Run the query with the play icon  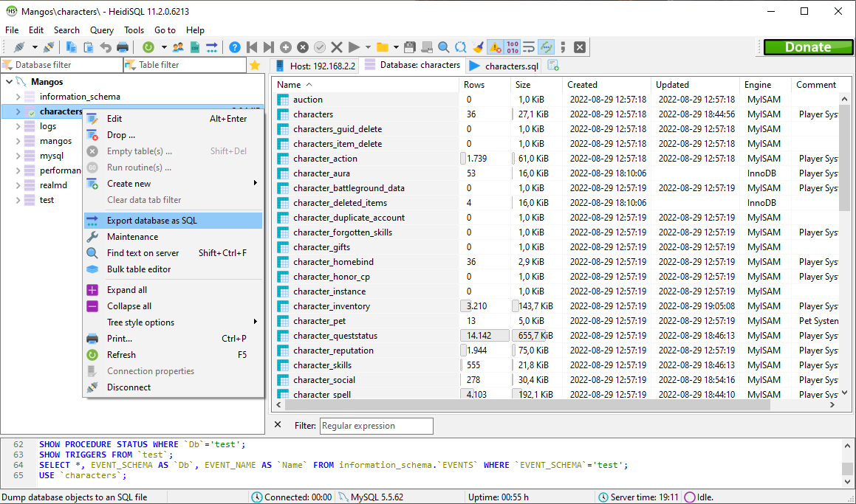(x=354, y=47)
